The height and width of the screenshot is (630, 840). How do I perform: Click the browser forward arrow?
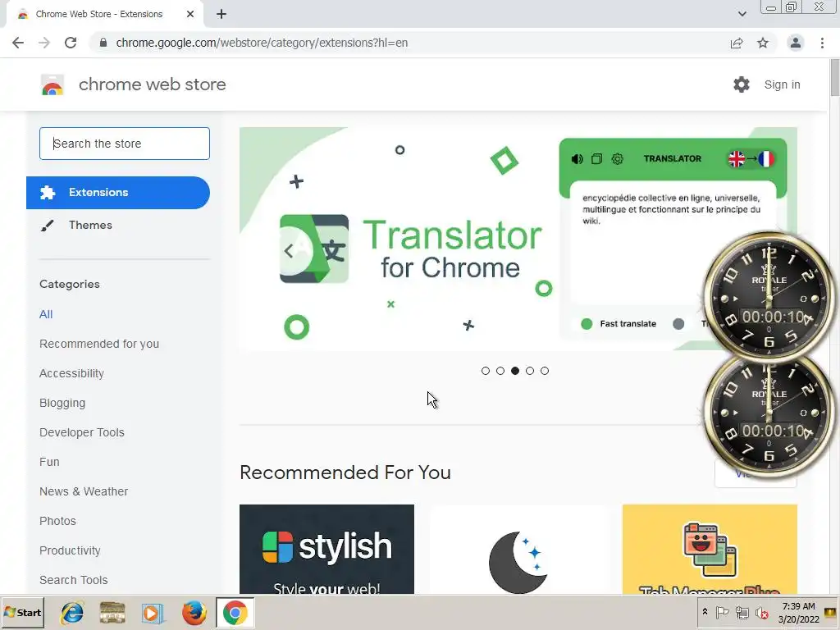click(x=44, y=43)
